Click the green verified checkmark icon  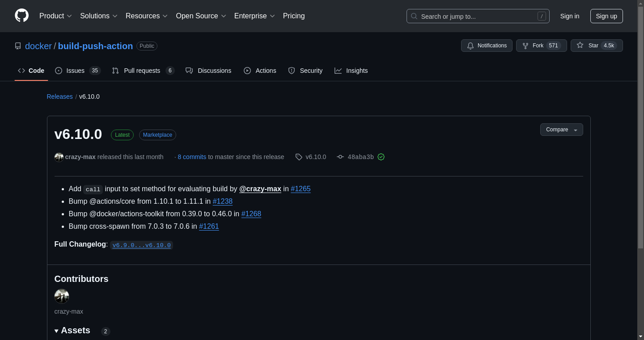click(381, 157)
